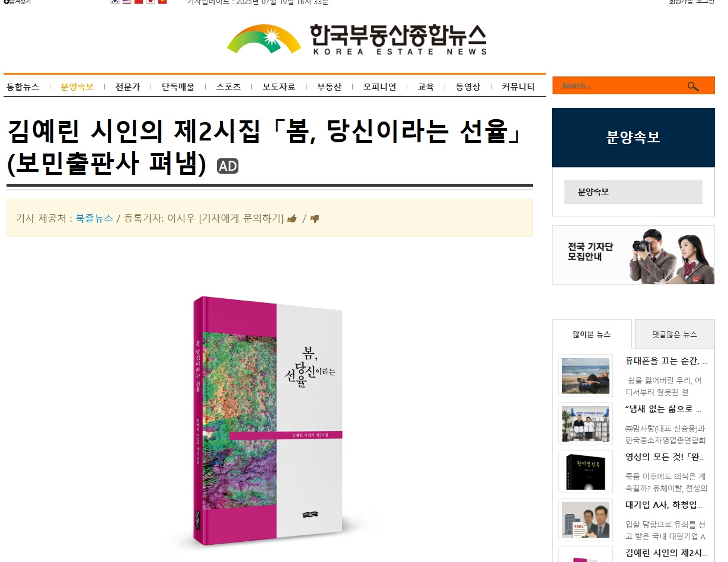
Task: Click the thumbs-up icon for the article
Action: (292, 219)
